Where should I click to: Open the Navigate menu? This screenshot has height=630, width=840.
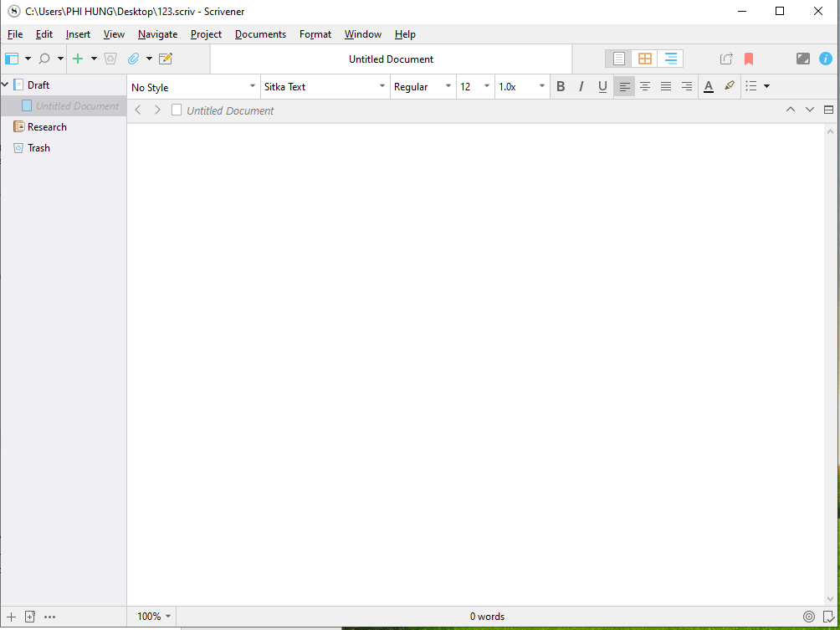(157, 34)
